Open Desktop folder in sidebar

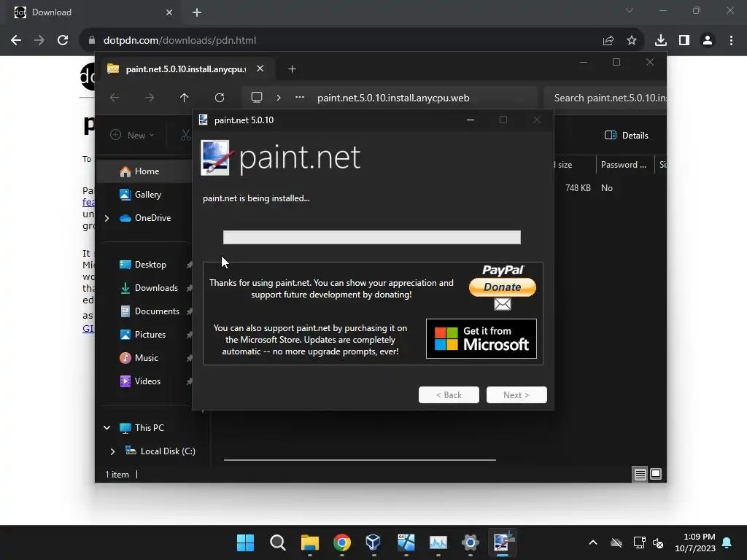point(145,264)
